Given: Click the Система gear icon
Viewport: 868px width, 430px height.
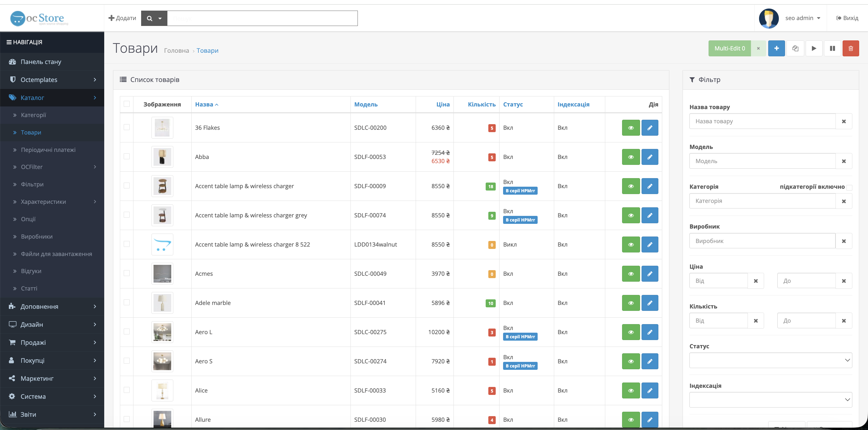Looking at the screenshot, I should [x=12, y=396].
